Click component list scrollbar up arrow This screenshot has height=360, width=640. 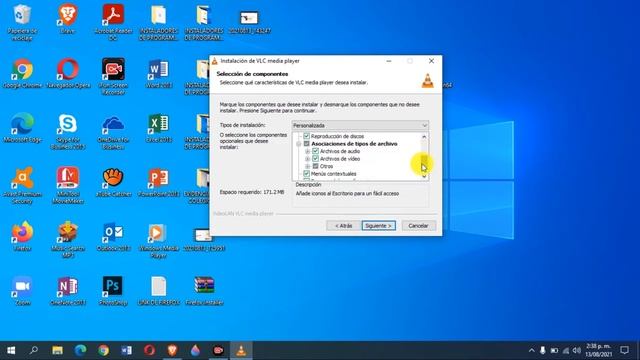pyautogui.click(x=424, y=137)
